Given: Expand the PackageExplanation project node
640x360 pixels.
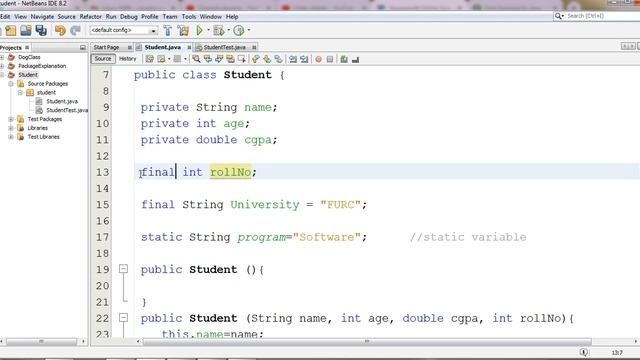Looking at the screenshot, I should coord(2,66).
